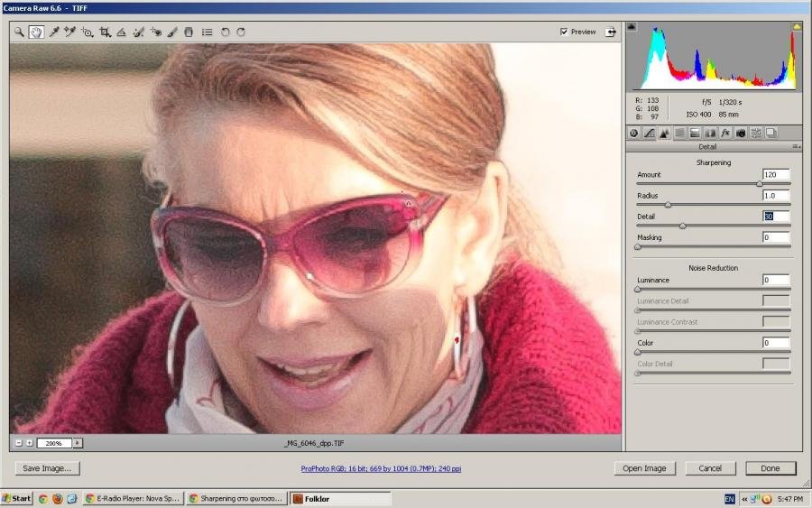
Task: Select the White Balance eyedropper tool
Action: (x=53, y=32)
